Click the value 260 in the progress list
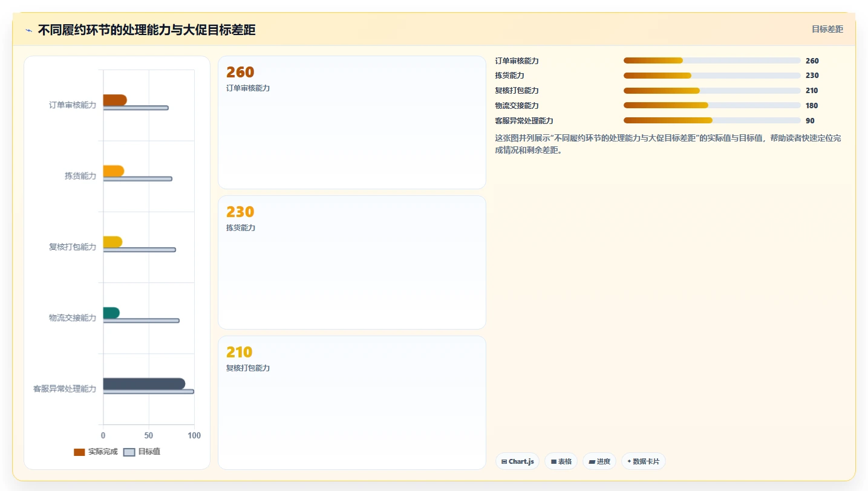The width and height of the screenshot is (868, 491). tap(812, 61)
